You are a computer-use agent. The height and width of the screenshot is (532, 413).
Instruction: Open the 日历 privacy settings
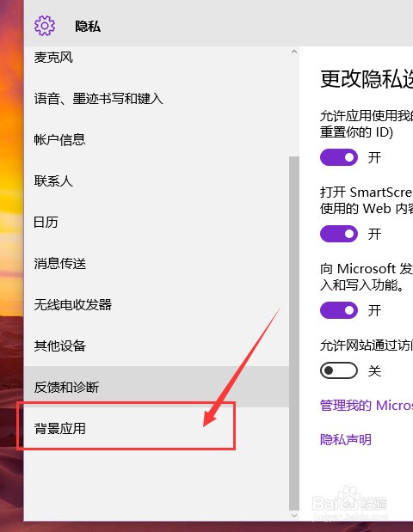click(x=157, y=223)
